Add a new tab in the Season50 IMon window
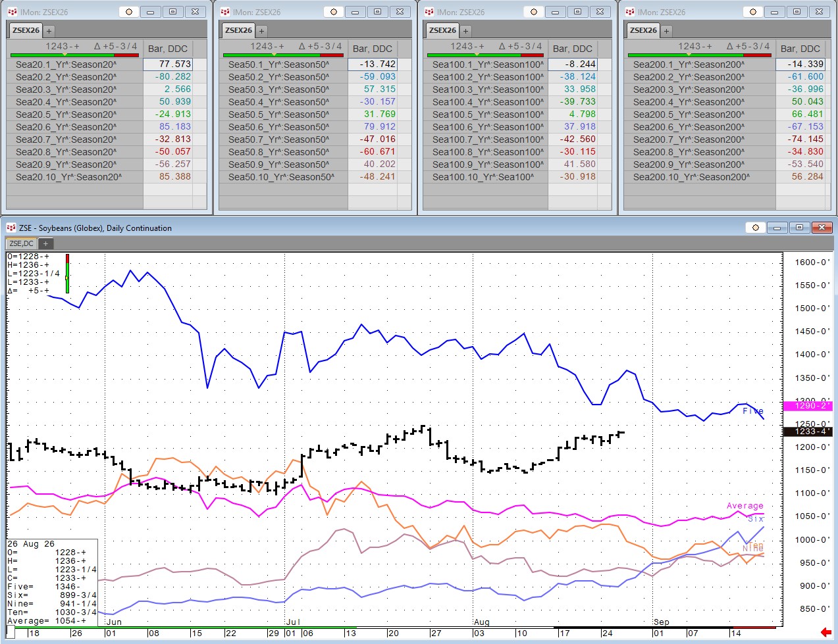Viewport: 838px width, 644px height. 261,30
